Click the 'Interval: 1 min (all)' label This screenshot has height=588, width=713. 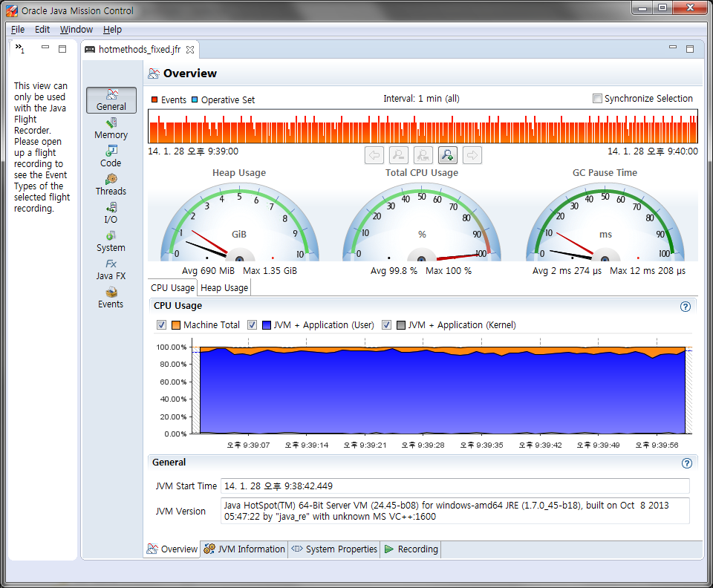click(x=421, y=99)
